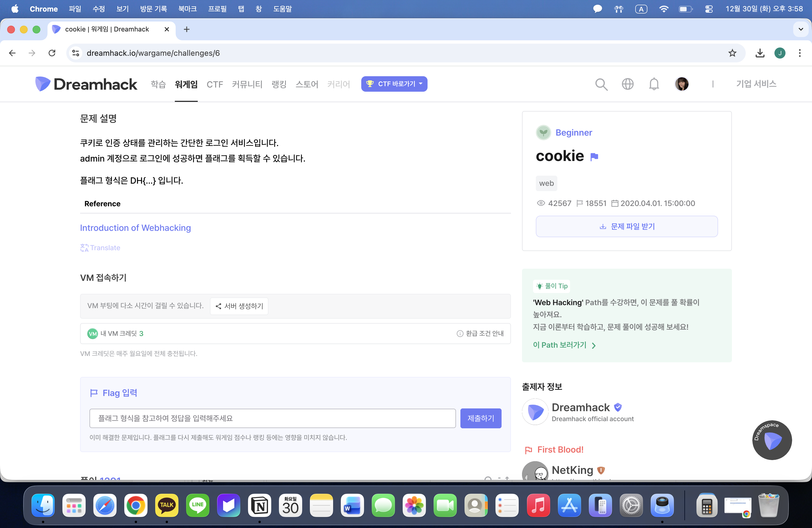Open macOS Control Center toggle icon
Screen dimensions: 812x528
click(x=709, y=9)
